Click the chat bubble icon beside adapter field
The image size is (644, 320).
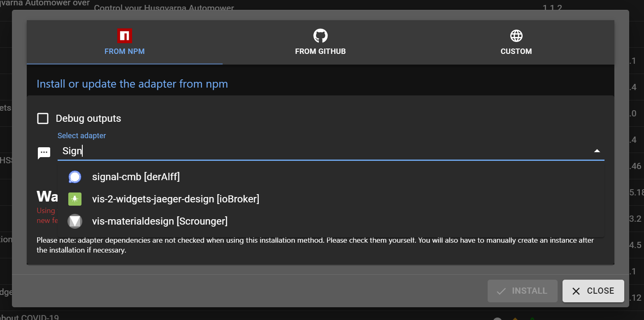44,153
